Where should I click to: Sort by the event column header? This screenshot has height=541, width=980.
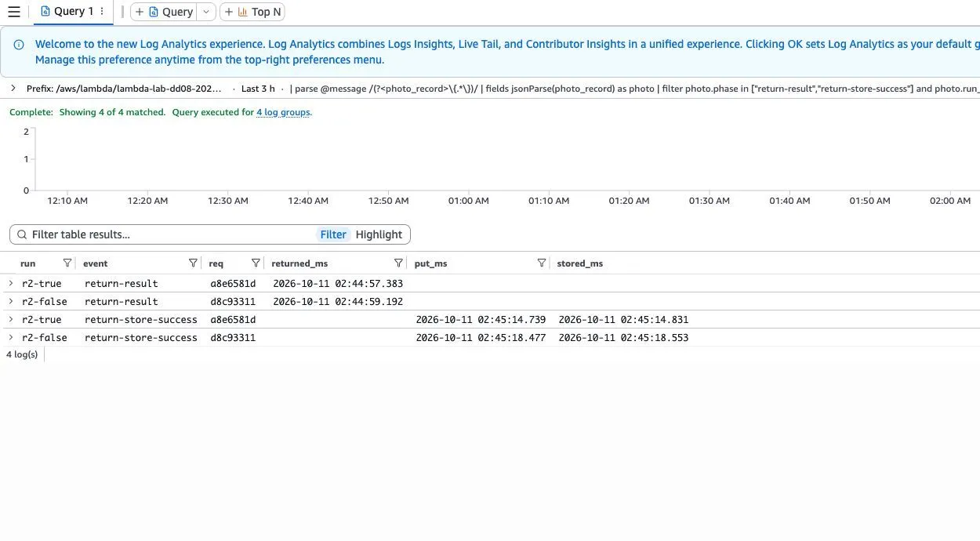click(96, 263)
